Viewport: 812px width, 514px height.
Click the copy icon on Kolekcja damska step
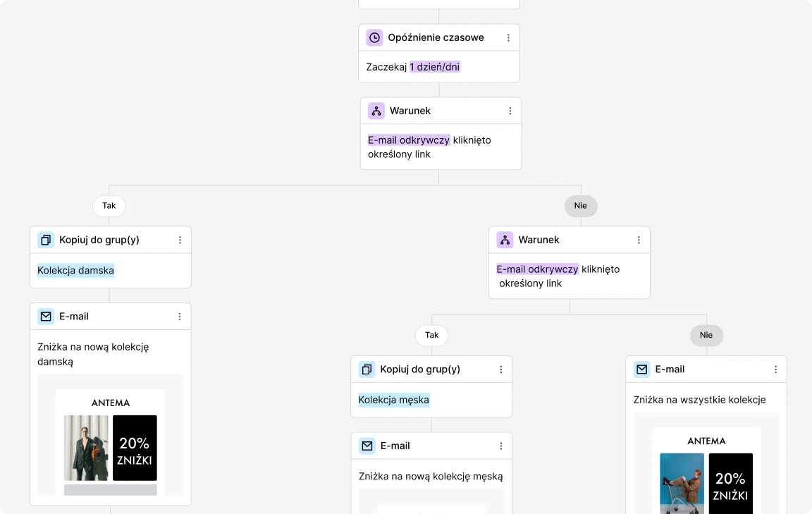point(46,240)
